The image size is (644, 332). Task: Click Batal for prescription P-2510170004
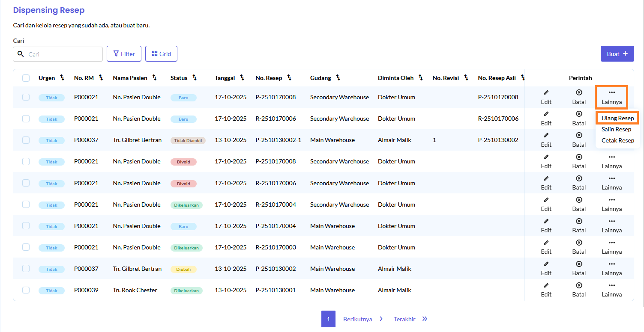pos(579,225)
